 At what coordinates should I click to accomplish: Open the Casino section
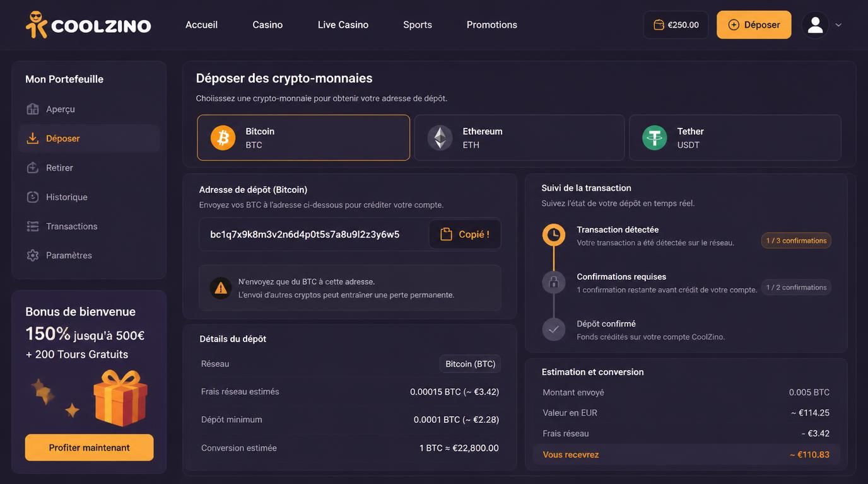tap(267, 25)
